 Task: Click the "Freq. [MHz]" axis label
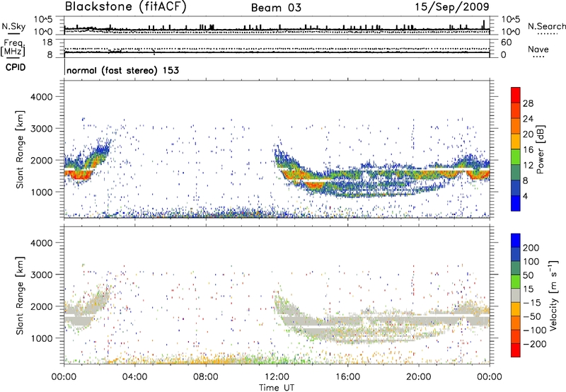[x=13, y=47]
